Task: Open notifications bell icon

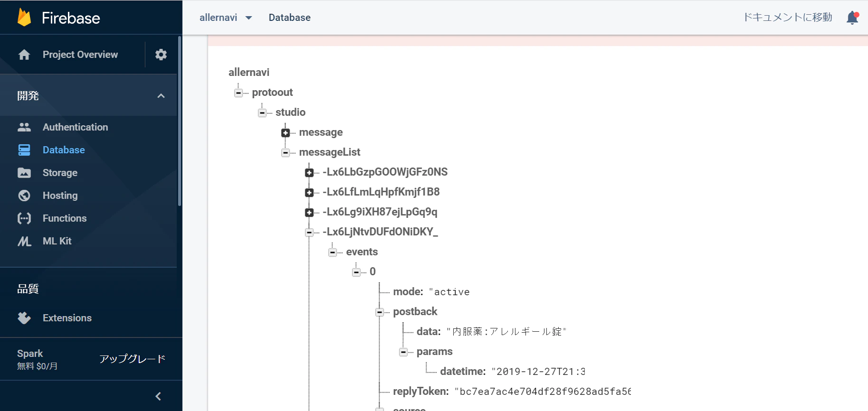Action: [x=853, y=18]
